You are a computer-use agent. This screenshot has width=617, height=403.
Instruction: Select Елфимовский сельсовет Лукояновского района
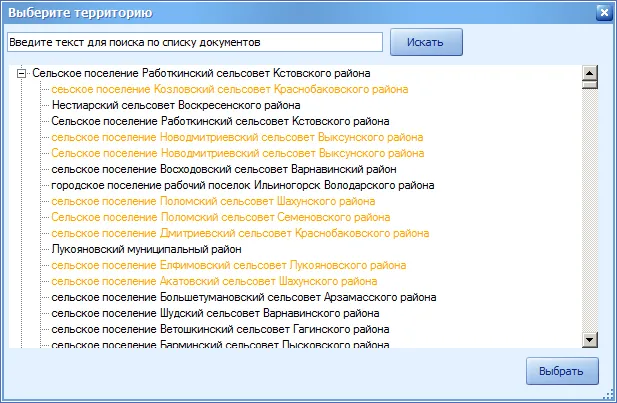(229, 265)
